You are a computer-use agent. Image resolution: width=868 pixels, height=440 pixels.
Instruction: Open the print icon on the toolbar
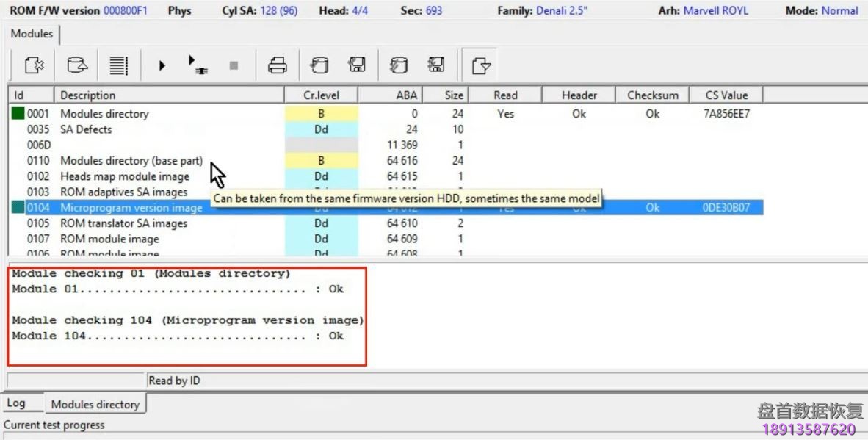pyautogui.click(x=277, y=65)
